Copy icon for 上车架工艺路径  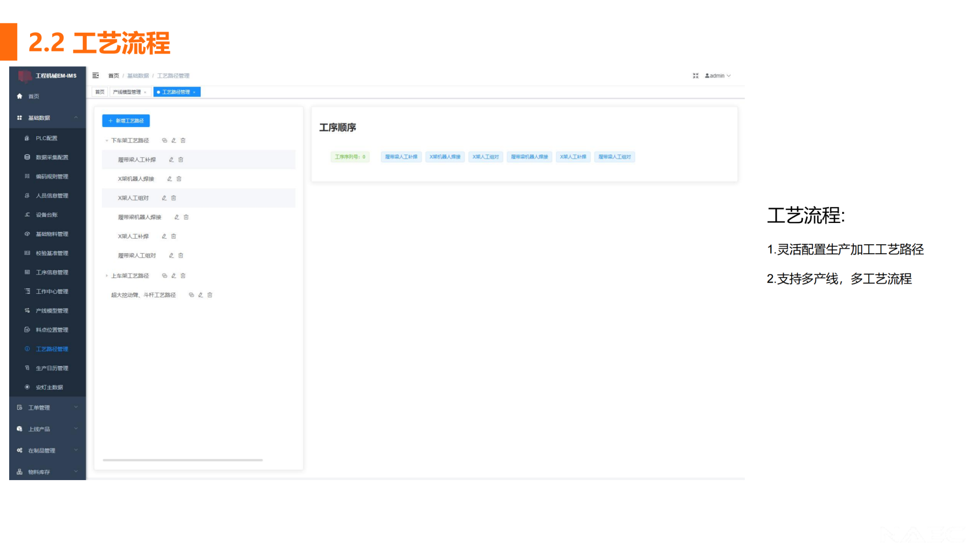[164, 275]
